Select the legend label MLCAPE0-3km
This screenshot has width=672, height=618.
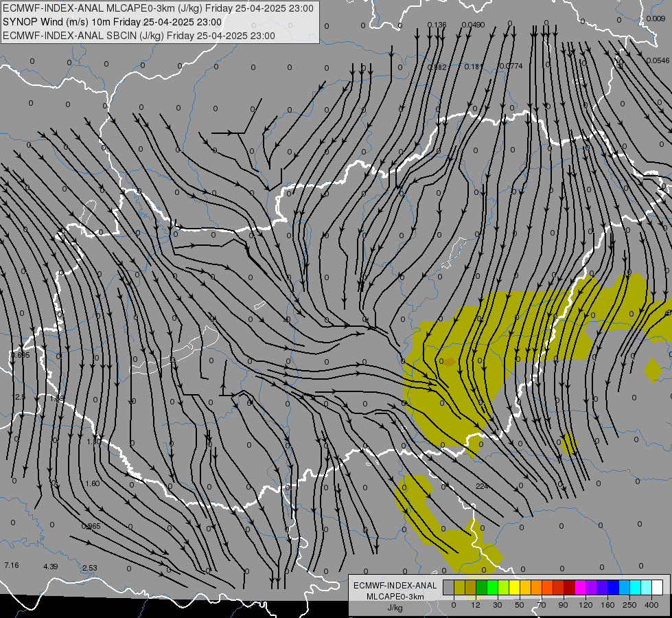pos(395,597)
